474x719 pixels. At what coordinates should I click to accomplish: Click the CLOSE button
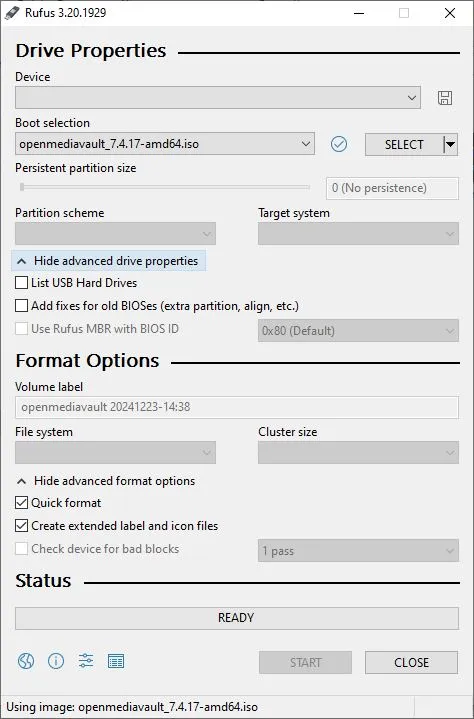click(411, 663)
